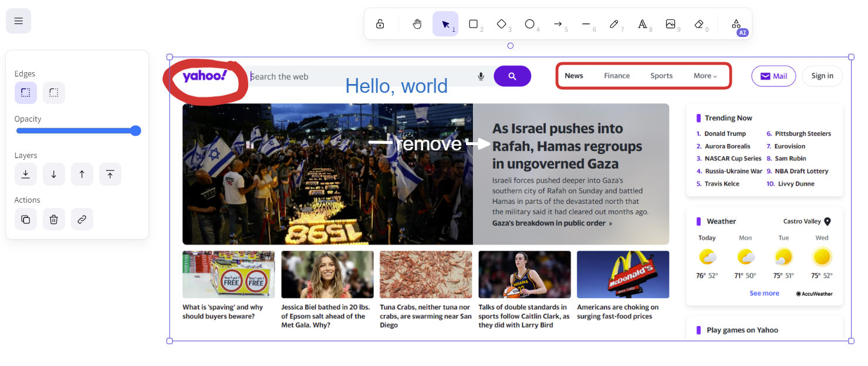Click the top-left selection resize handle
Screen dimensions: 868x366
pyautogui.click(x=170, y=57)
